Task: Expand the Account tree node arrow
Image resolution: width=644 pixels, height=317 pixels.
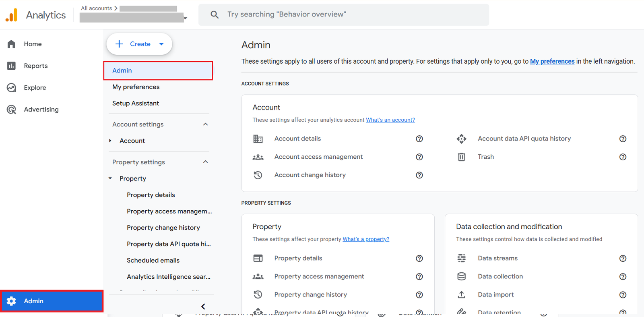Action: pyautogui.click(x=110, y=141)
